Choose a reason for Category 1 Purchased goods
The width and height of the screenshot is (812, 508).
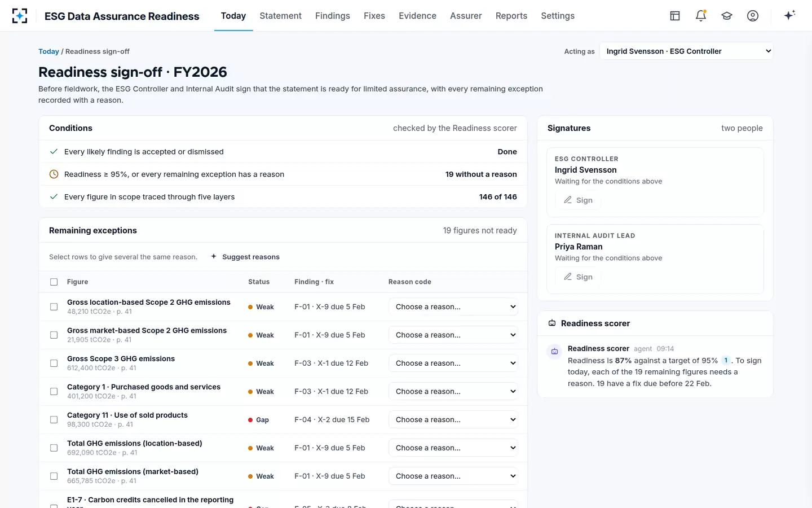pyautogui.click(x=453, y=392)
